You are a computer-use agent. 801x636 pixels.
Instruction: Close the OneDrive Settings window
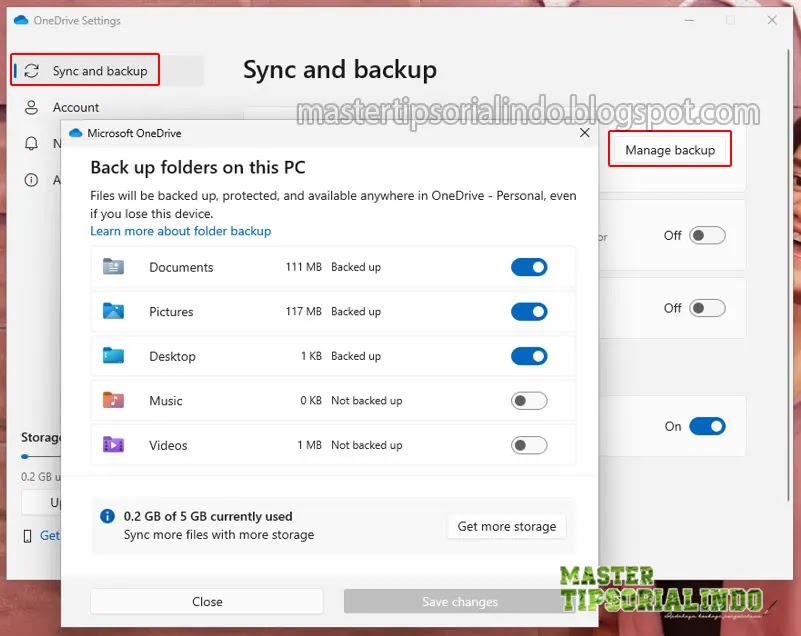(772, 20)
